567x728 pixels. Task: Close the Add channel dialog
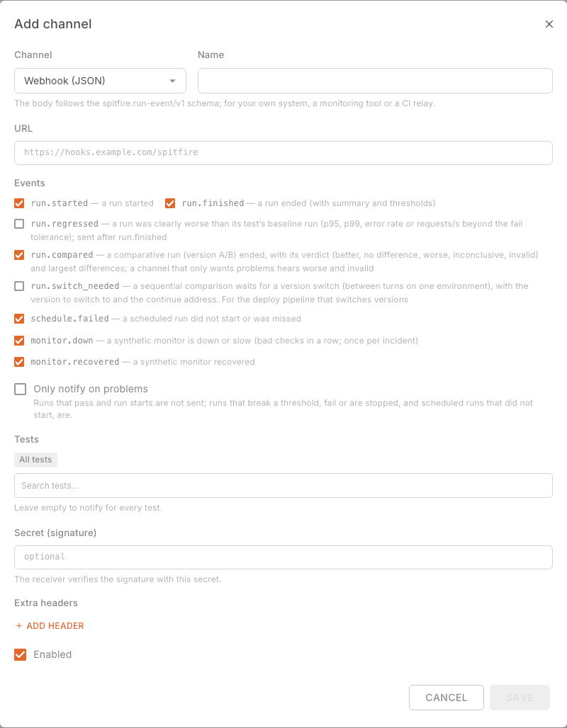pyautogui.click(x=549, y=24)
